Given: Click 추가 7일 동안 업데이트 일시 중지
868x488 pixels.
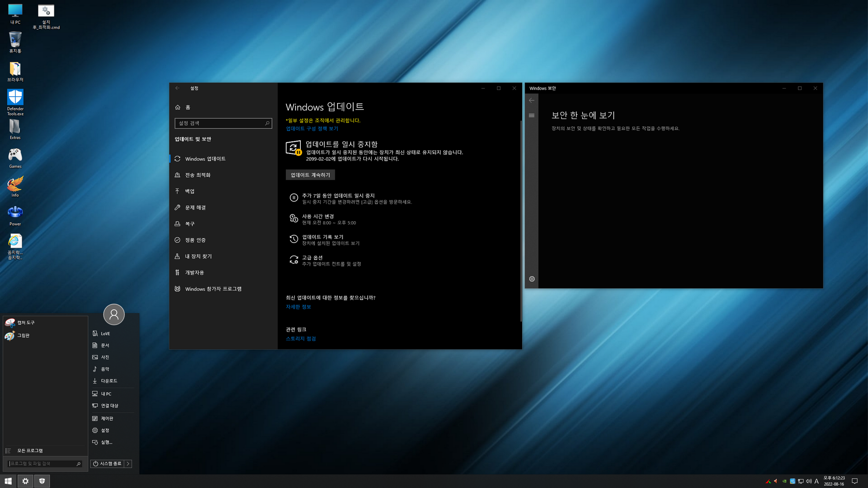Looking at the screenshot, I should pyautogui.click(x=351, y=198).
